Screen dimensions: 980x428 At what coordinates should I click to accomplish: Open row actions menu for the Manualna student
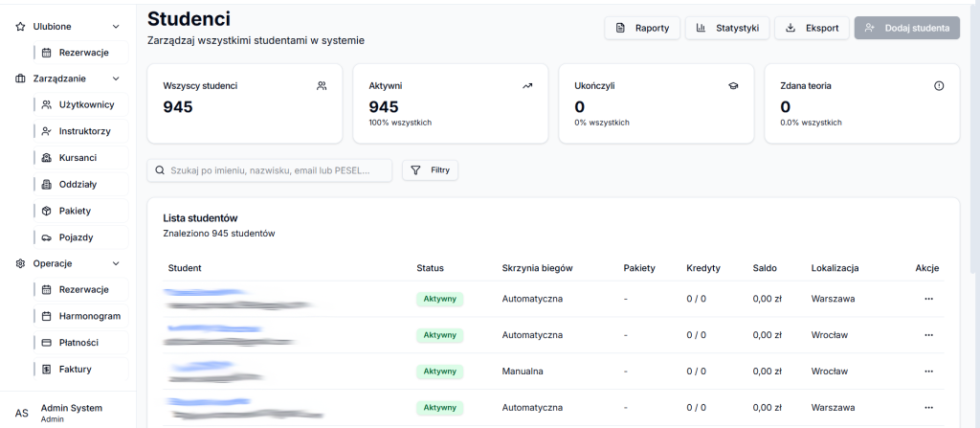pyautogui.click(x=927, y=372)
